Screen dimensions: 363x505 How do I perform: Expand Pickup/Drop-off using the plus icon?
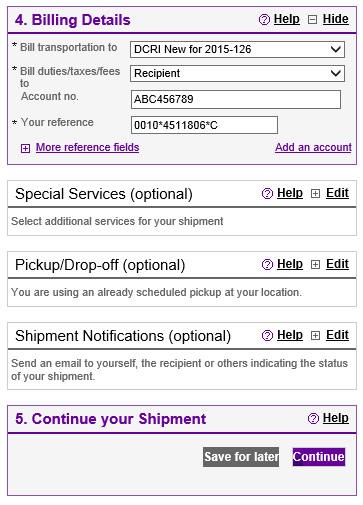315,265
